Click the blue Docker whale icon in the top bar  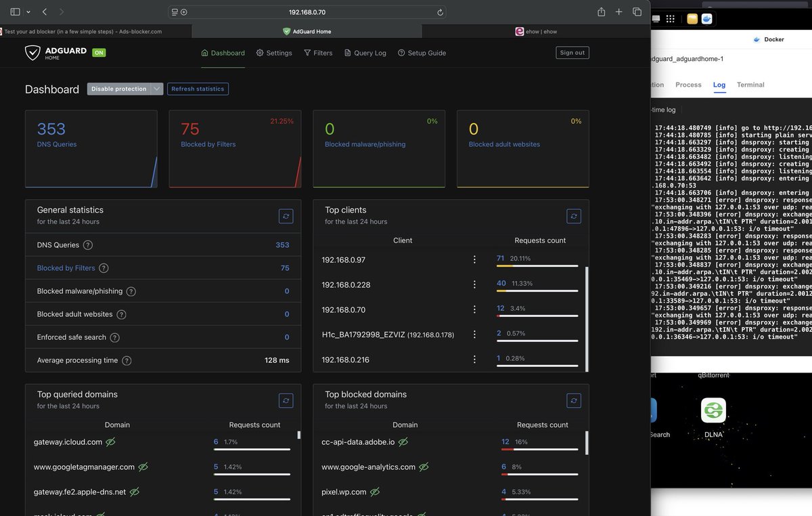point(707,19)
